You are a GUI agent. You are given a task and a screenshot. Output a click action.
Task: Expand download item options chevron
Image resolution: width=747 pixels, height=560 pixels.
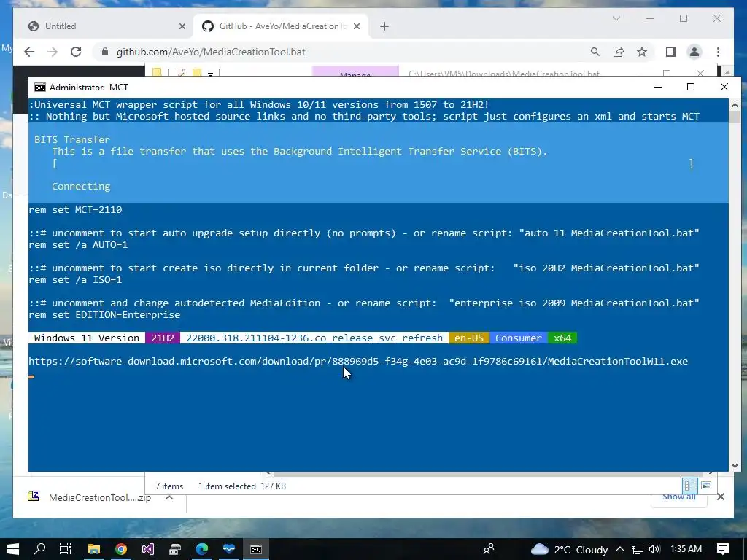(169, 497)
